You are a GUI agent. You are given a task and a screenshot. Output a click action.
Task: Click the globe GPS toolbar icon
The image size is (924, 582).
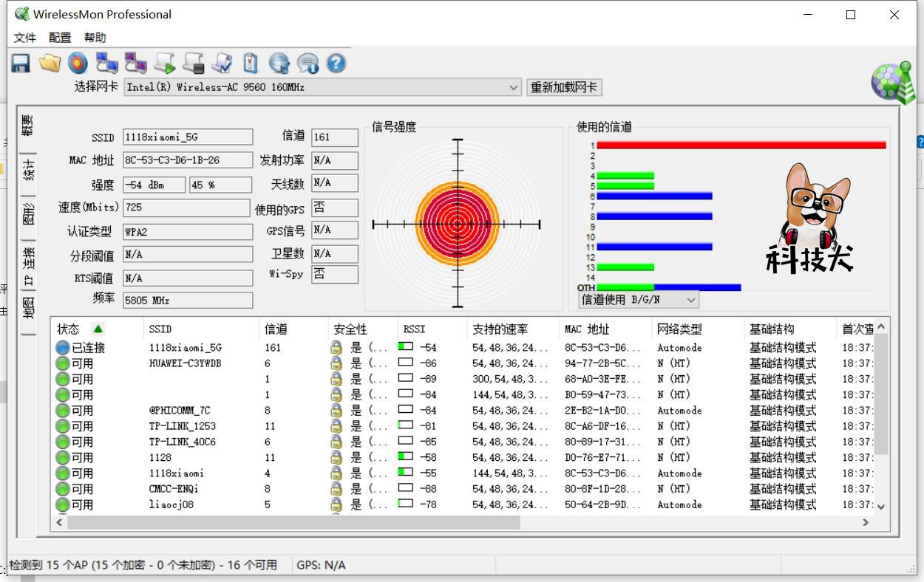pyautogui.click(x=279, y=64)
